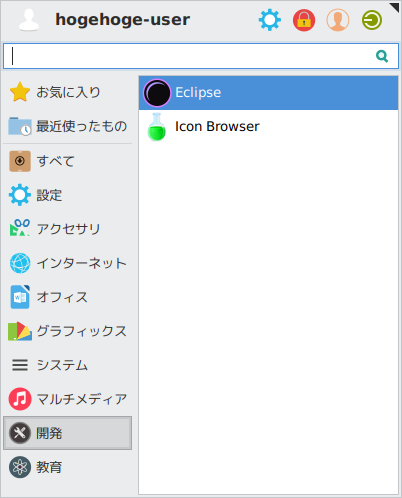Viewport: 402px width, 498px height.
Task: Click the resize grip in top corner
Action: click(395, 7)
